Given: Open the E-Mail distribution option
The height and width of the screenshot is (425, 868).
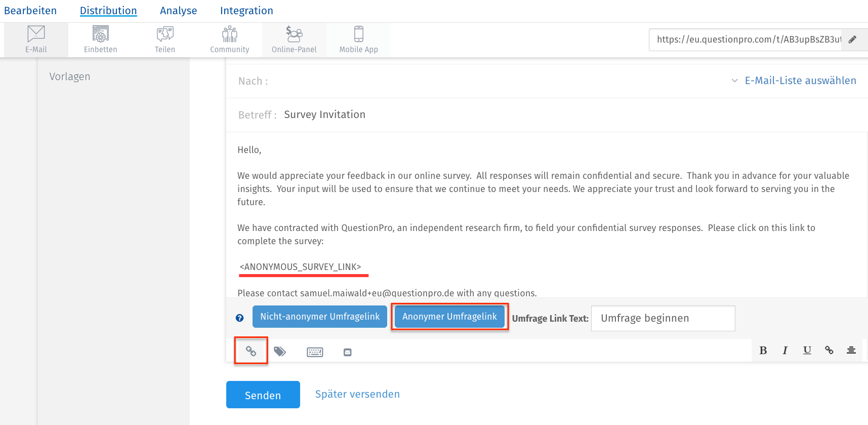Looking at the screenshot, I should coord(36,40).
